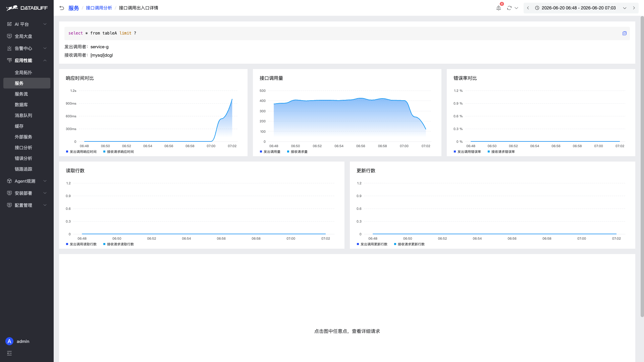Image resolution: width=644 pixels, height=362 pixels.
Task: Click the 接口调用分析 breadcrumb link
Action: (x=99, y=8)
